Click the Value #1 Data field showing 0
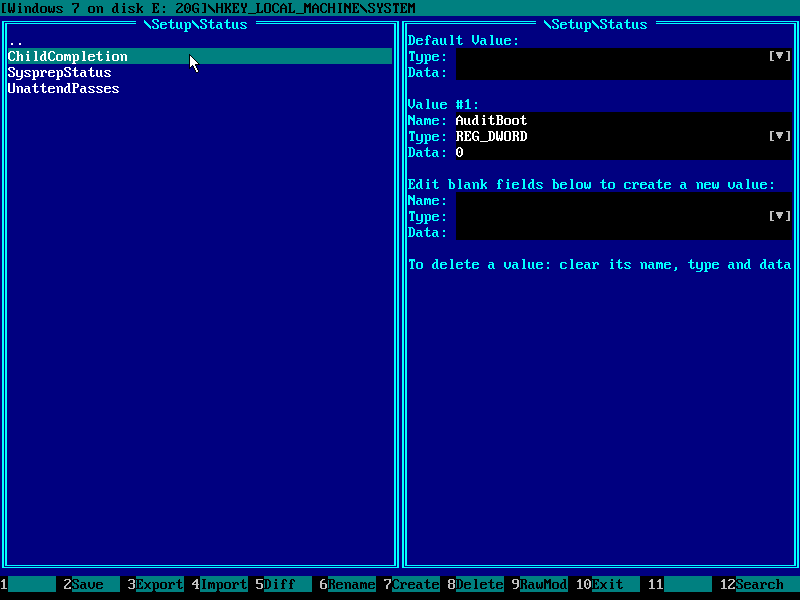The image size is (800, 600). click(623, 152)
